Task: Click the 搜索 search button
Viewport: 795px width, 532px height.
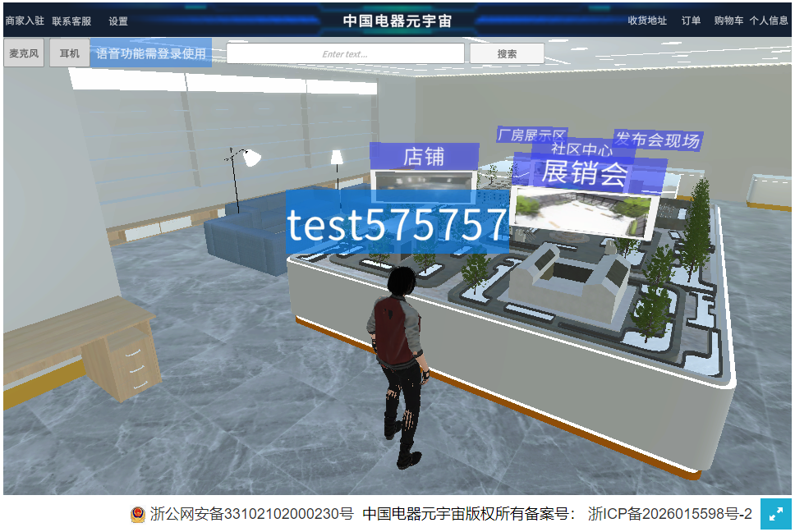Action: 507,53
